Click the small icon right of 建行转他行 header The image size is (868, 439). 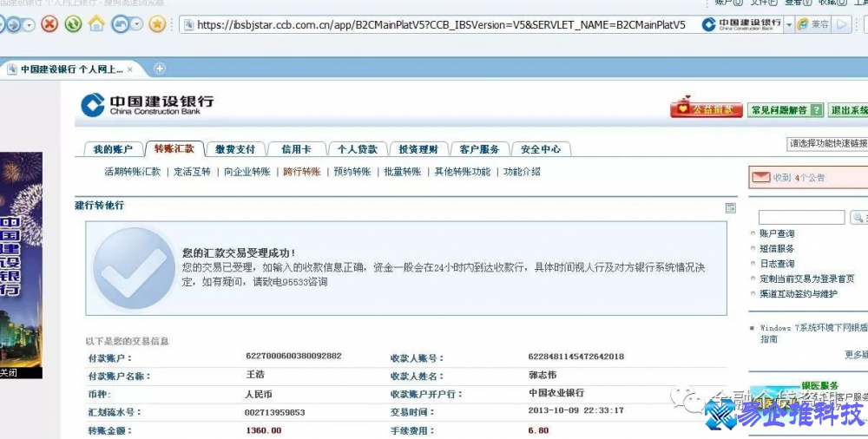point(731,208)
